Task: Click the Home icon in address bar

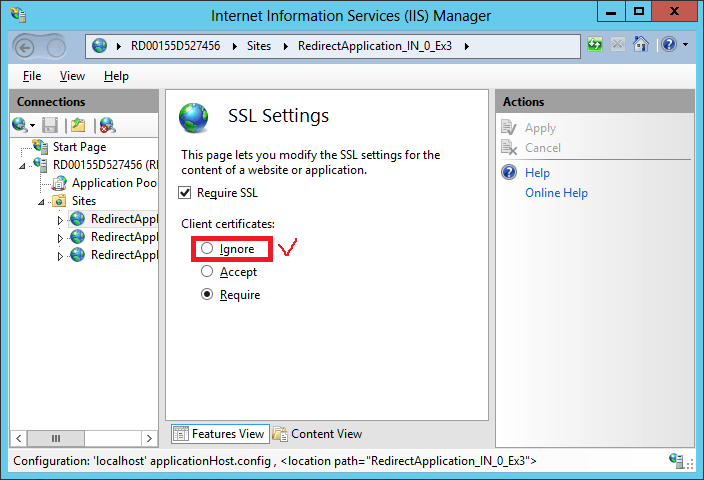Action: (641, 45)
